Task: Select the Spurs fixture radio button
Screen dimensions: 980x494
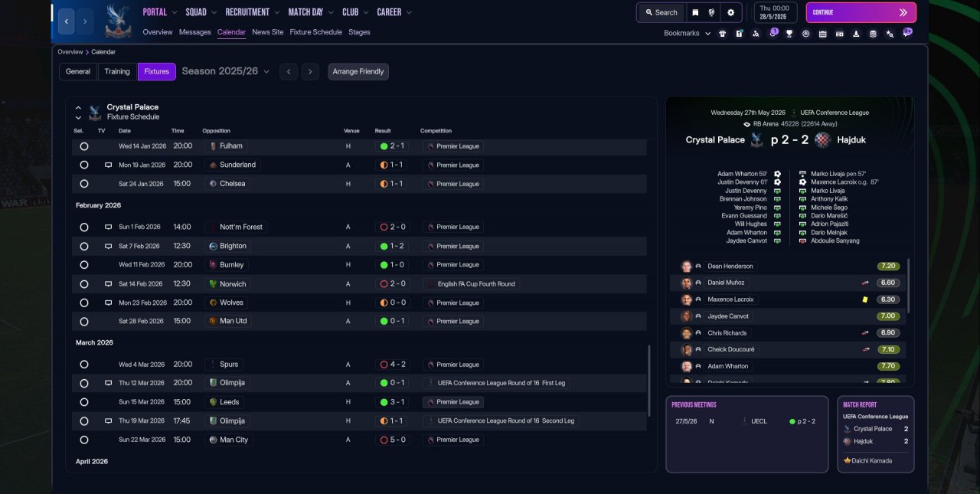Action: [84, 365]
